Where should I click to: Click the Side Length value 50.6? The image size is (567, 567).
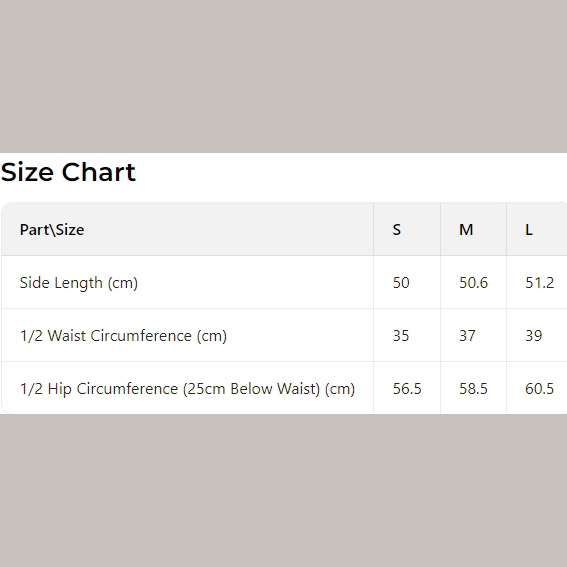click(x=473, y=283)
